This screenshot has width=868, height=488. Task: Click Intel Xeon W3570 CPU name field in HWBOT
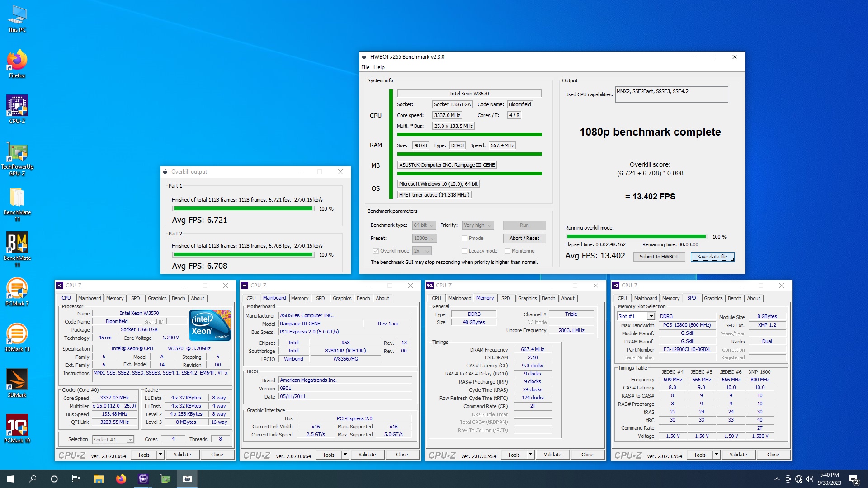(x=469, y=94)
